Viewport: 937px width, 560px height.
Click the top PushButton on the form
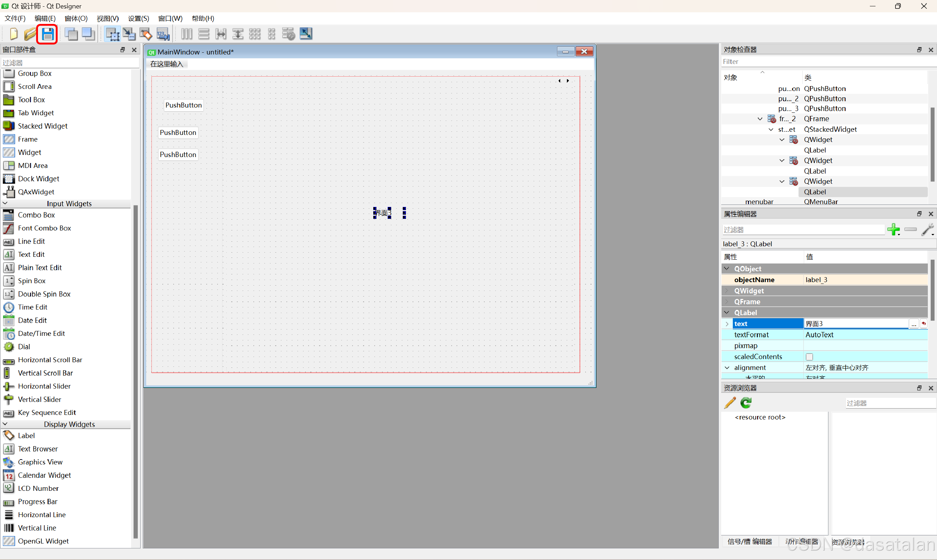(183, 105)
